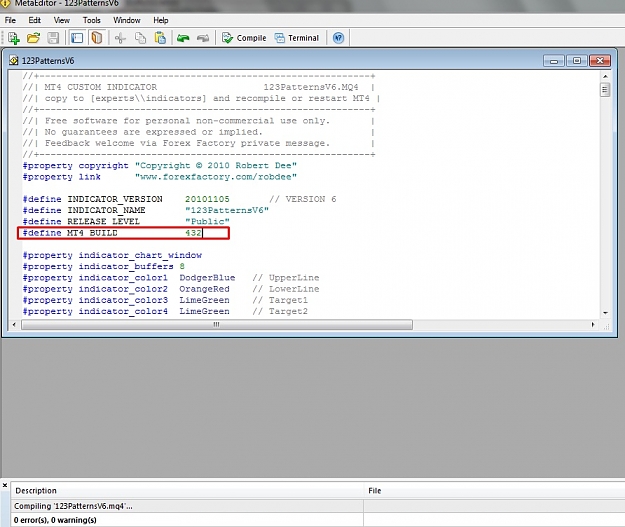Click the vertical scrollbar thumb

pyautogui.click(x=605, y=90)
